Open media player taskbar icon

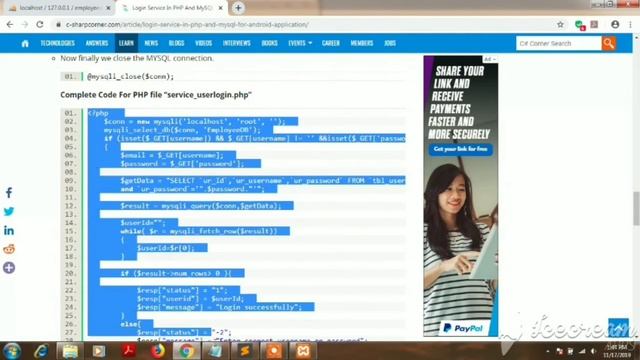pyautogui.click(x=99, y=351)
